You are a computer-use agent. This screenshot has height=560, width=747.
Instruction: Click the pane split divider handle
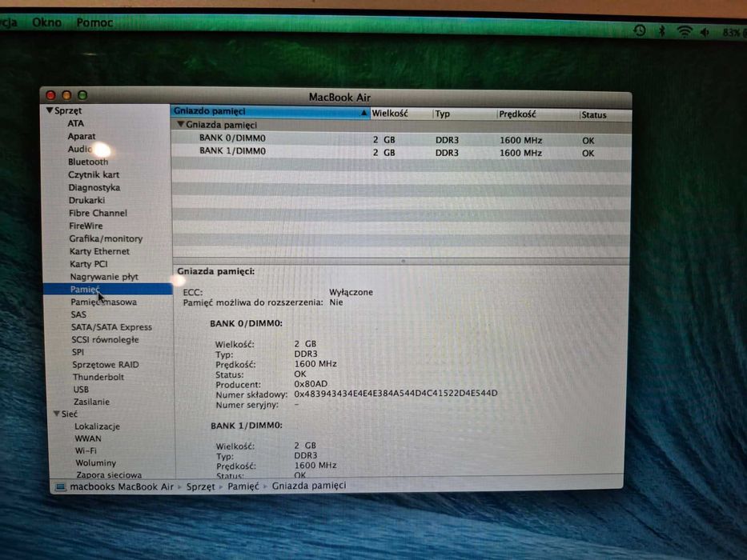point(403,262)
